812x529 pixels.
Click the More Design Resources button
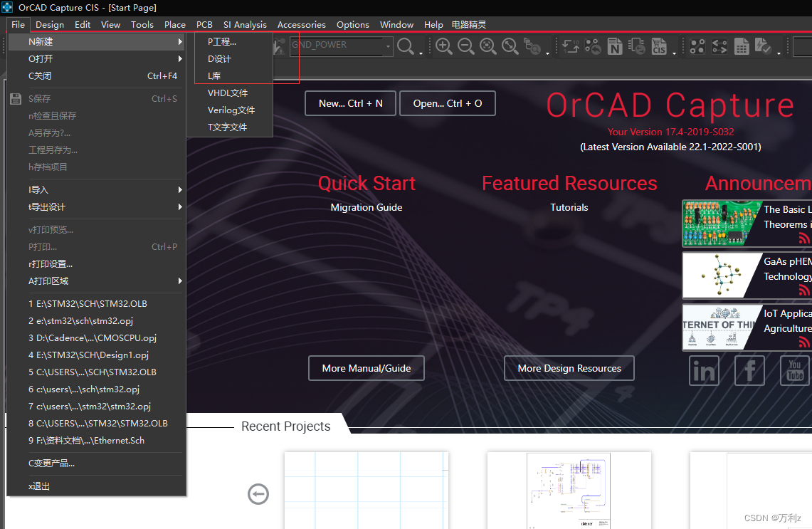[569, 368]
